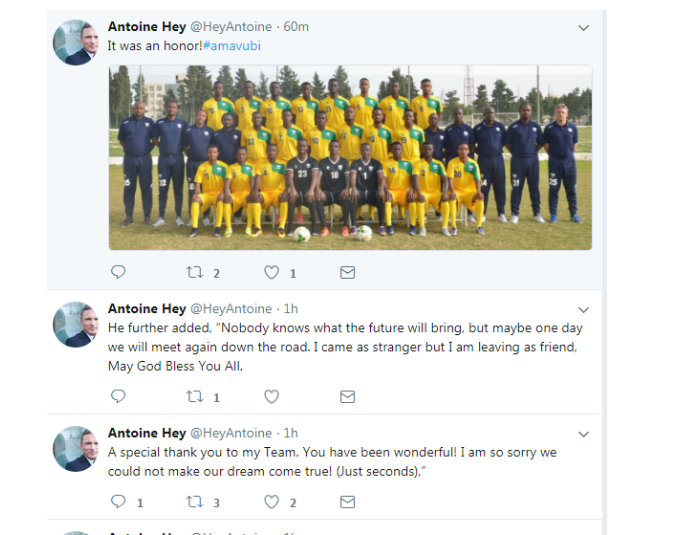Reply to the "special thank you" tweet
This screenshot has width=700, height=535.
tap(118, 502)
